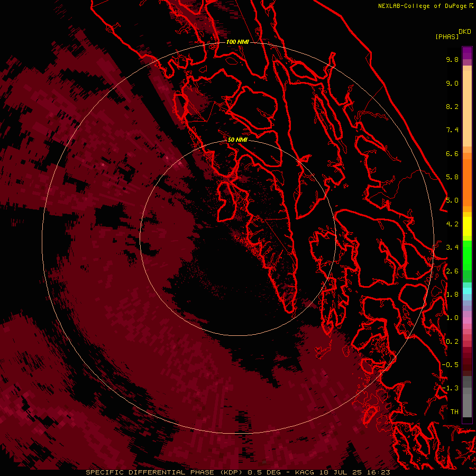This screenshot has width=476, height=476.
Task: Select the -1.3 value on color scale
Action: (x=450, y=388)
